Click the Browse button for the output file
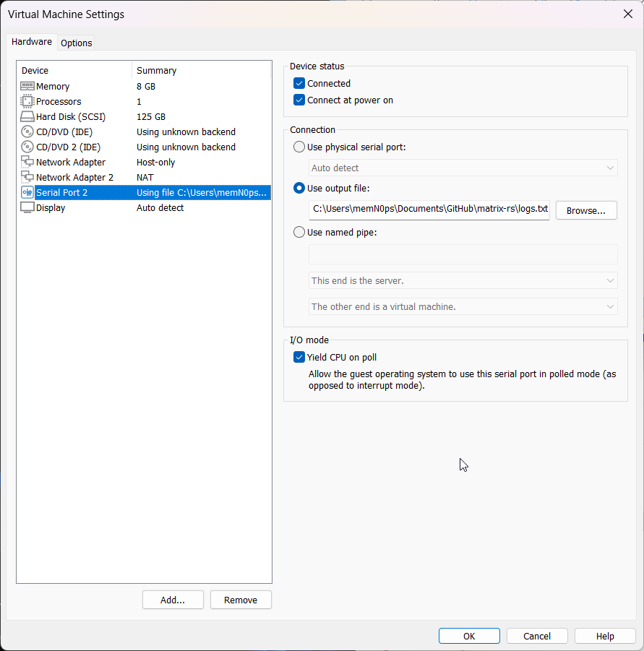644x651 pixels. tap(586, 210)
